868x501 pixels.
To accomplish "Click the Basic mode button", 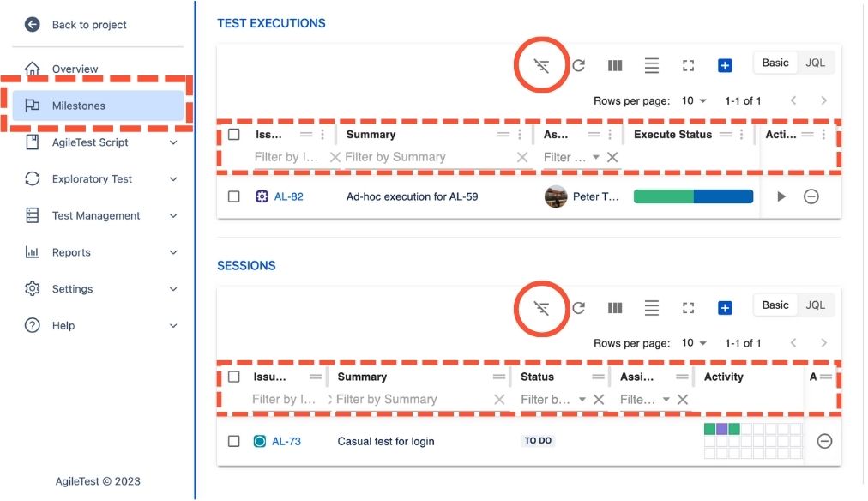I will click(x=775, y=62).
